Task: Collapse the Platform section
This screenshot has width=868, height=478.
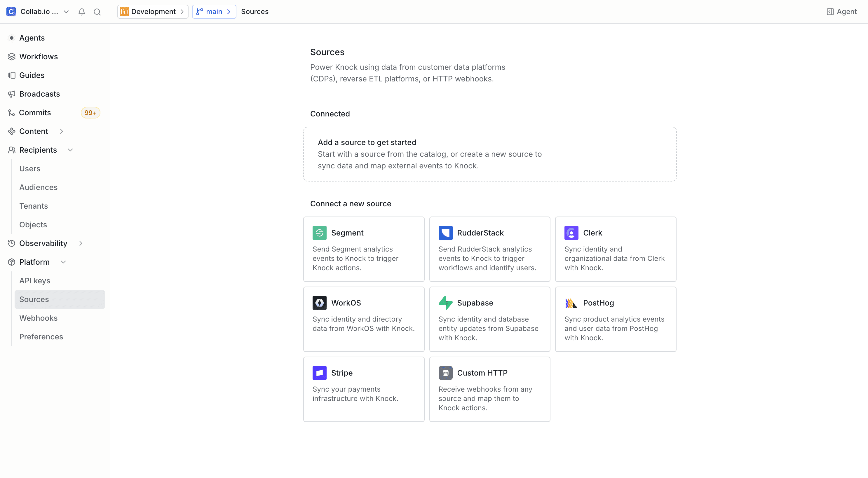Action: tap(64, 262)
